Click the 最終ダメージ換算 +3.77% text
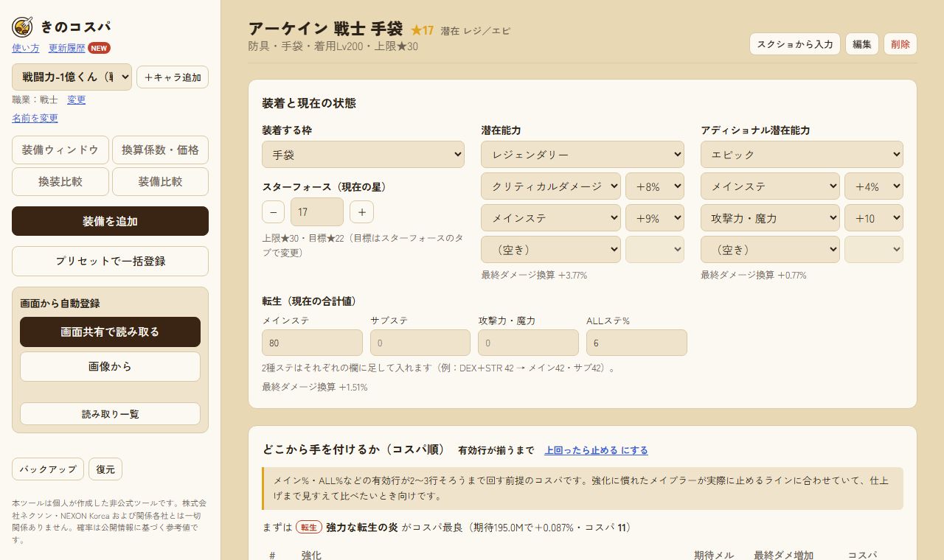944x560 pixels. click(534, 275)
